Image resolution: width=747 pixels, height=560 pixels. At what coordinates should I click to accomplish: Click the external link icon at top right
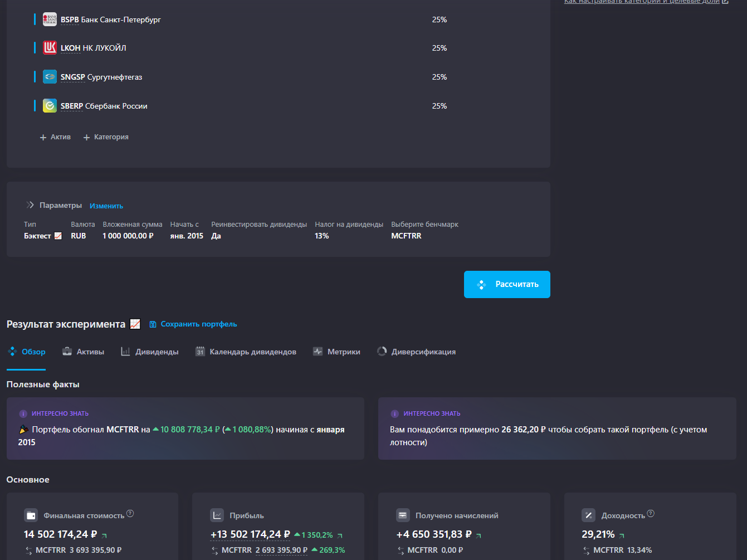coord(725,2)
